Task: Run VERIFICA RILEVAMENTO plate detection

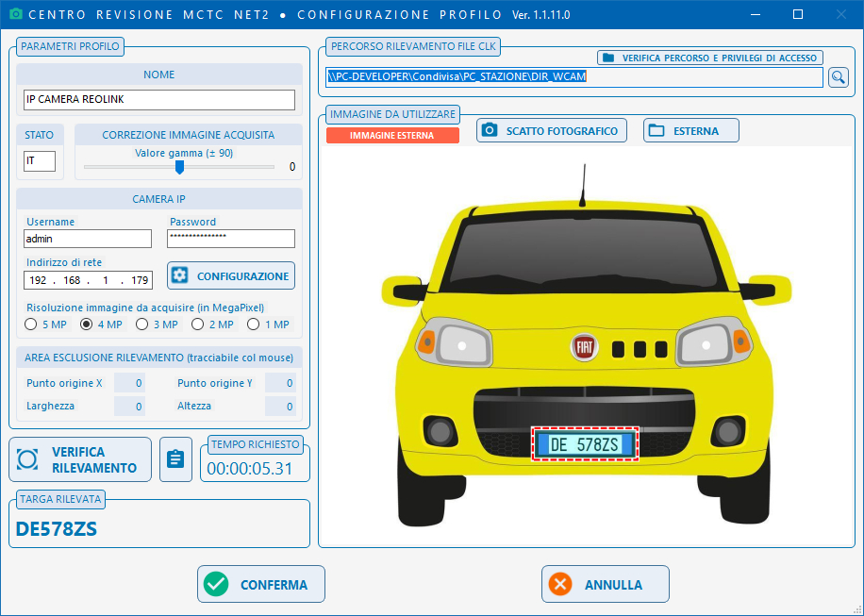Action: (x=80, y=459)
